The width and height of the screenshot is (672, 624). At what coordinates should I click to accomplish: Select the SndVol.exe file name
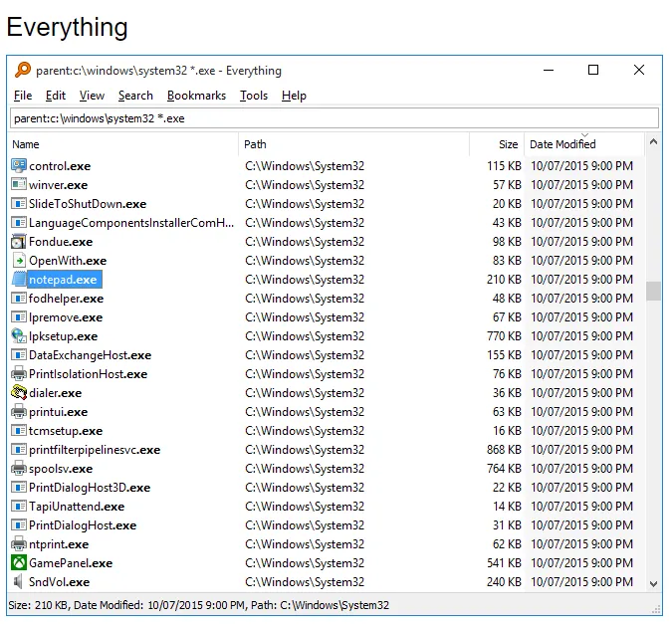point(59,582)
